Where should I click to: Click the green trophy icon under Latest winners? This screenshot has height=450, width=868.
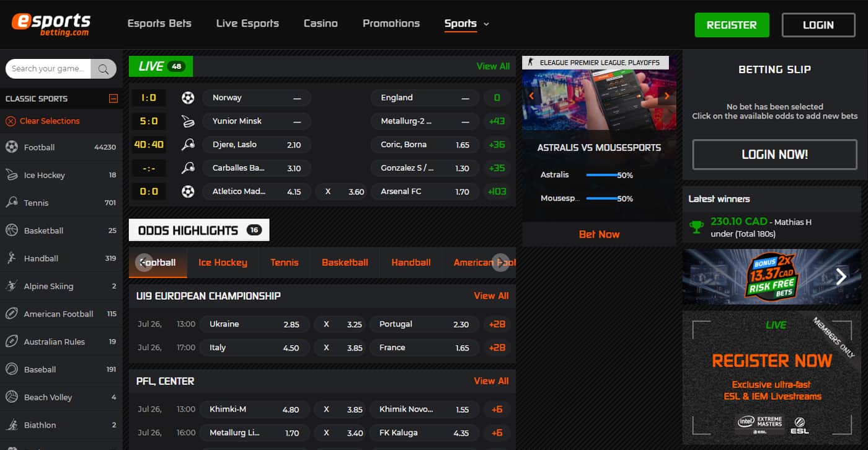point(696,227)
